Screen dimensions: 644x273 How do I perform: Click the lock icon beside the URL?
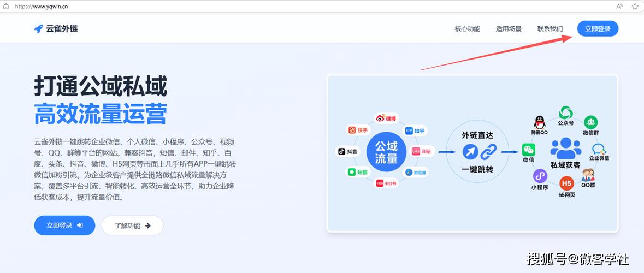(6, 6)
